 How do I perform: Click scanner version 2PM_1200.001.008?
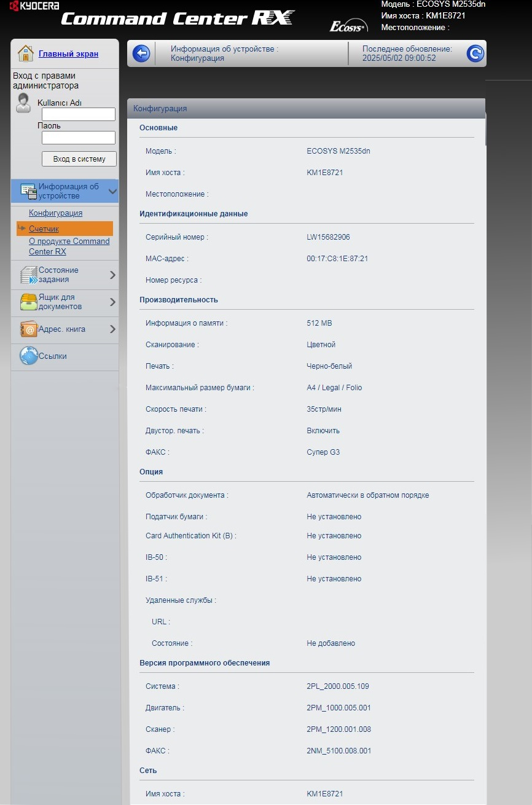(x=338, y=729)
